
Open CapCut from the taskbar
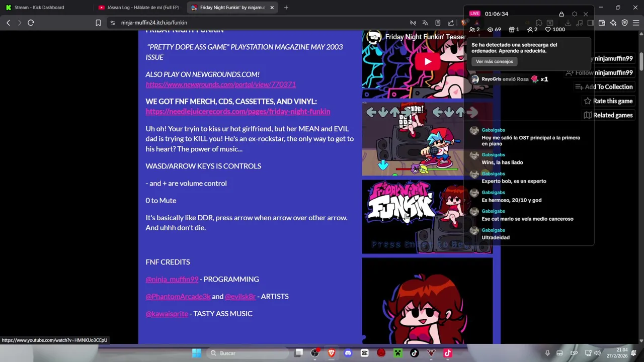365,353
